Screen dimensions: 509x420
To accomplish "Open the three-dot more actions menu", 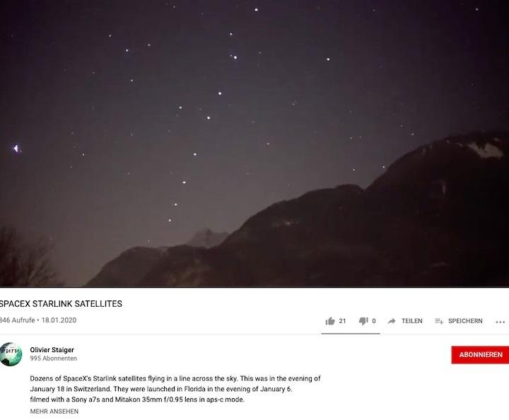I will pos(501,322).
